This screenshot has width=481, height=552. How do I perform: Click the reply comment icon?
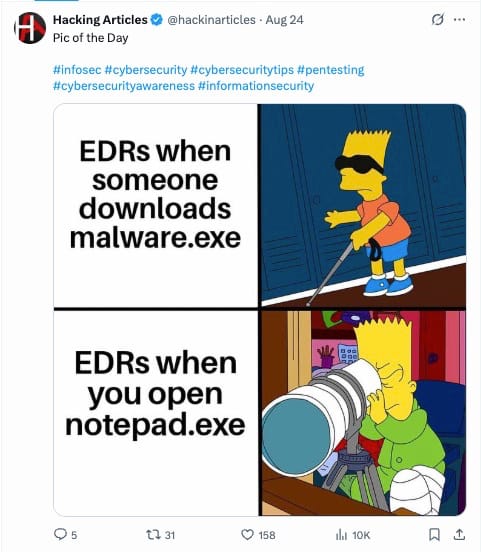point(60,534)
